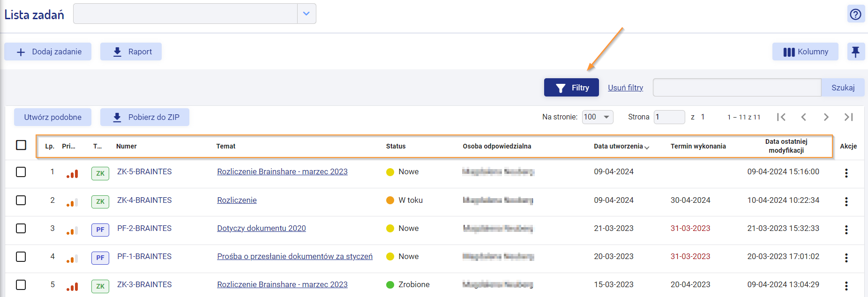Go to the next page arrow
Screen dimensions: 868x297
[x=826, y=117]
